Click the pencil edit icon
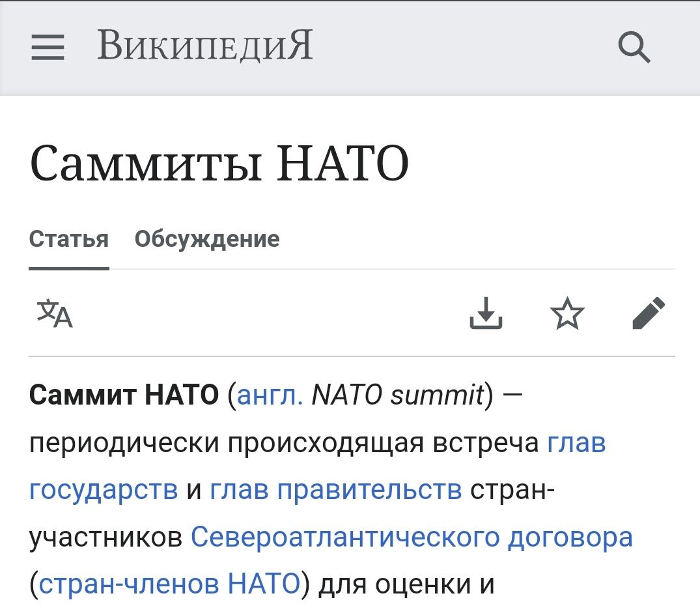Viewport: 700px width, 615px height. [649, 313]
